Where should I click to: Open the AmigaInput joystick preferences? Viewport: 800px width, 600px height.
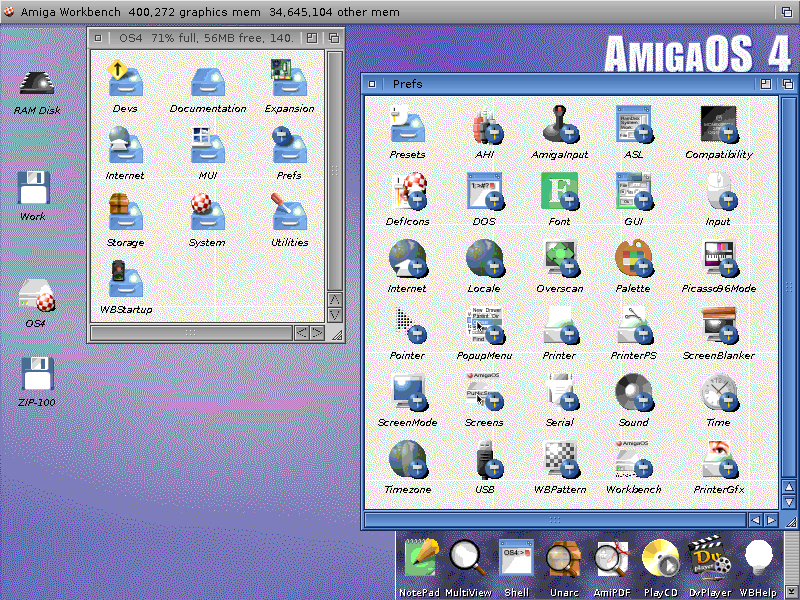(x=560, y=125)
